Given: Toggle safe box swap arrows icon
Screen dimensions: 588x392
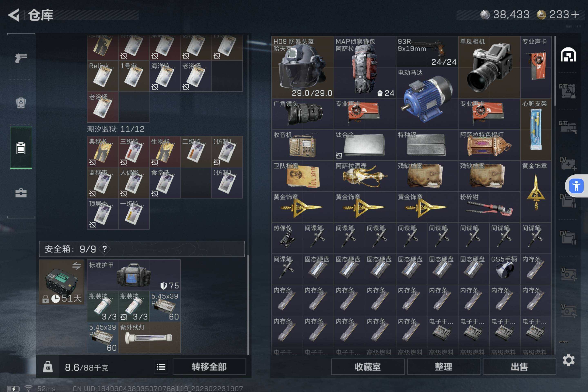Looking at the screenshot, I should point(77,265).
